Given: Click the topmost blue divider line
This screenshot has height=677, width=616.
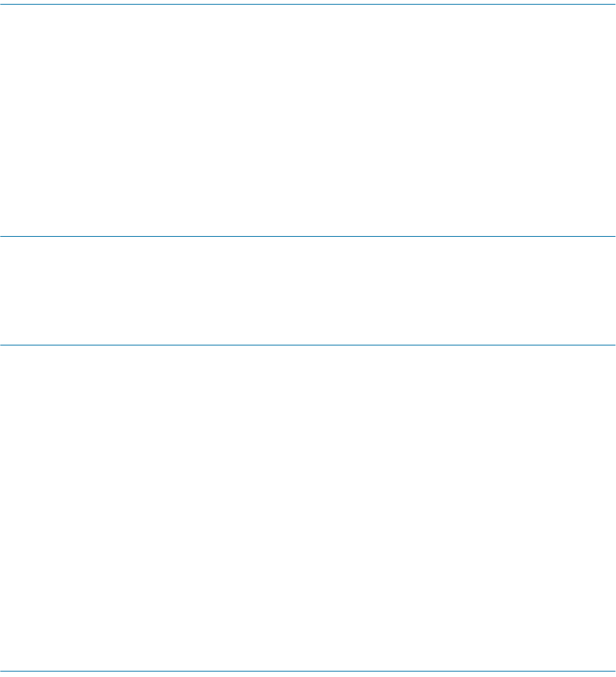Looking at the screenshot, I should [x=308, y=5].
